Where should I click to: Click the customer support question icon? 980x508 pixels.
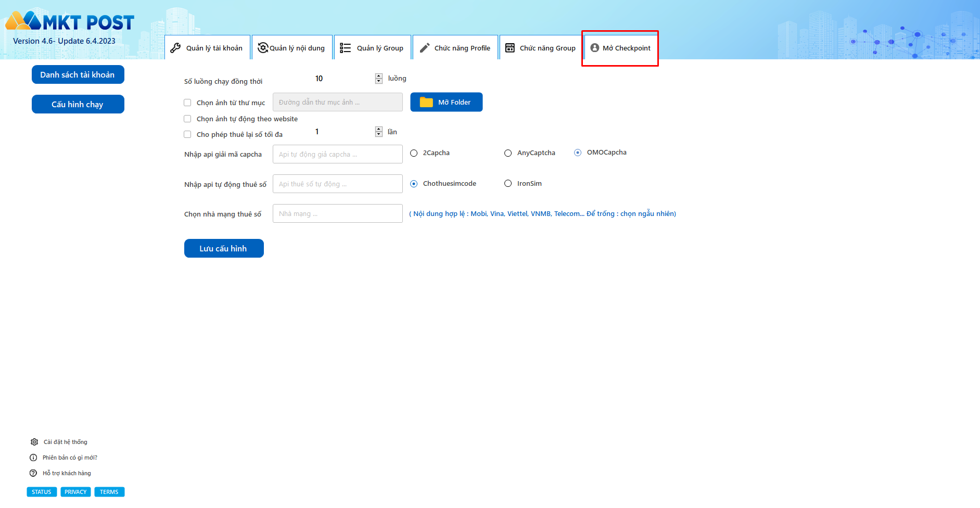tap(33, 473)
